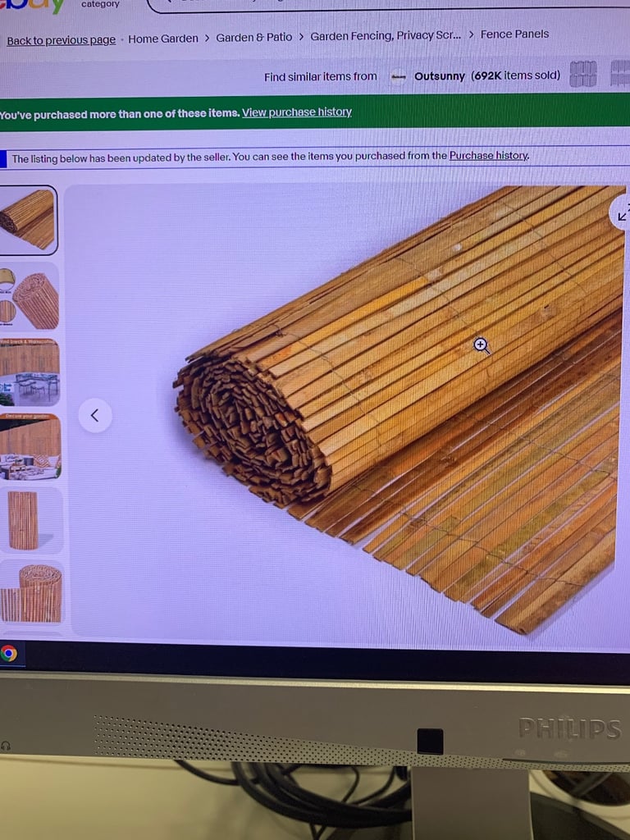Click the View purchase history link
This screenshot has width=630, height=840.
tap(296, 112)
